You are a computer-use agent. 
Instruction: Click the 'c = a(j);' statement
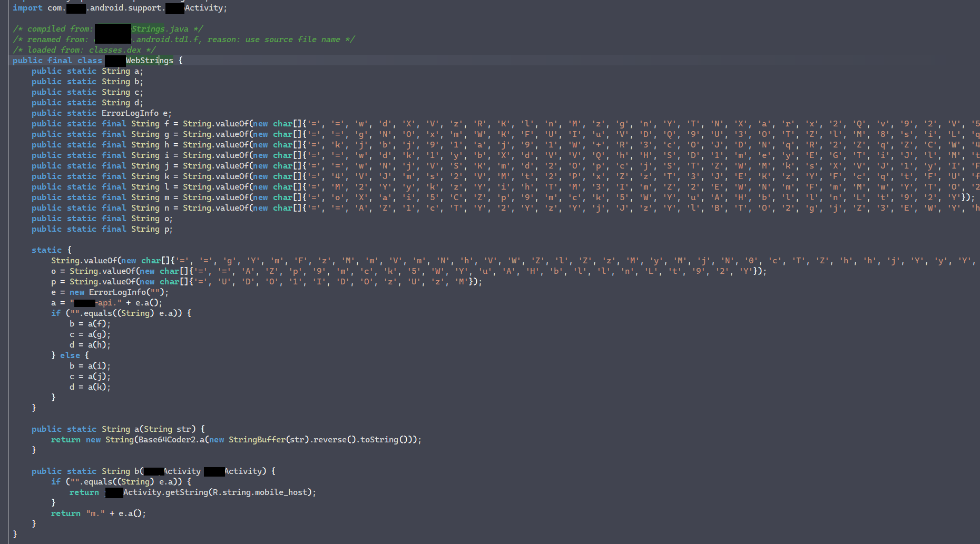[x=90, y=377]
